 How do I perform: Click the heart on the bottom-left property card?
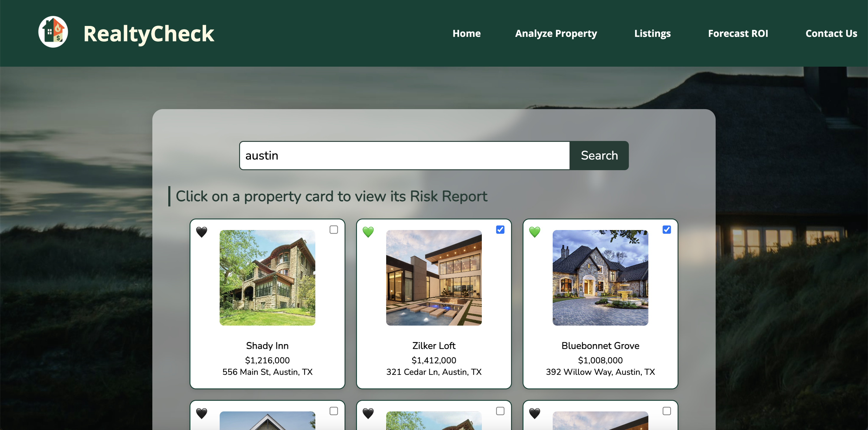pos(201,413)
